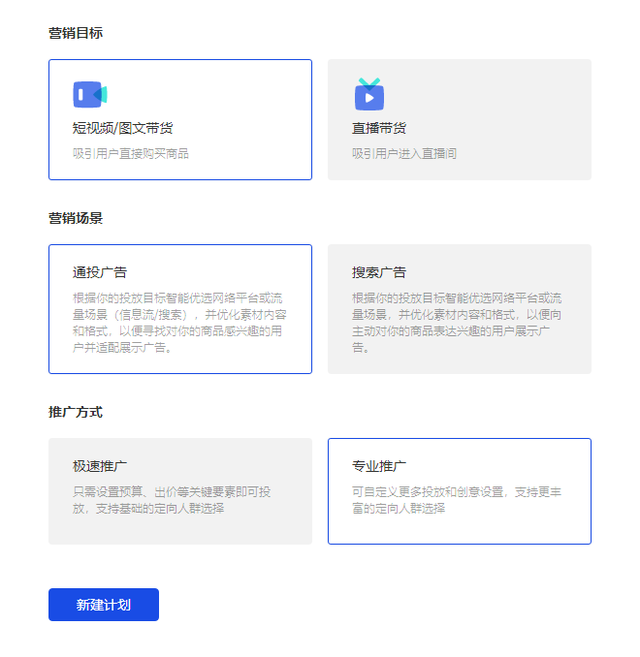Click the 营销目标 section heading
The height and width of the screenshot is (657, 640).
coord(75,33)
